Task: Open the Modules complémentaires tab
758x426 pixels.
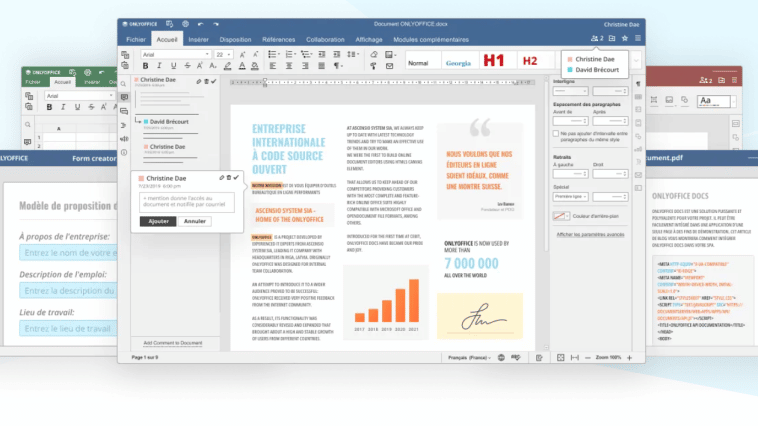Action: click(431, 40)
